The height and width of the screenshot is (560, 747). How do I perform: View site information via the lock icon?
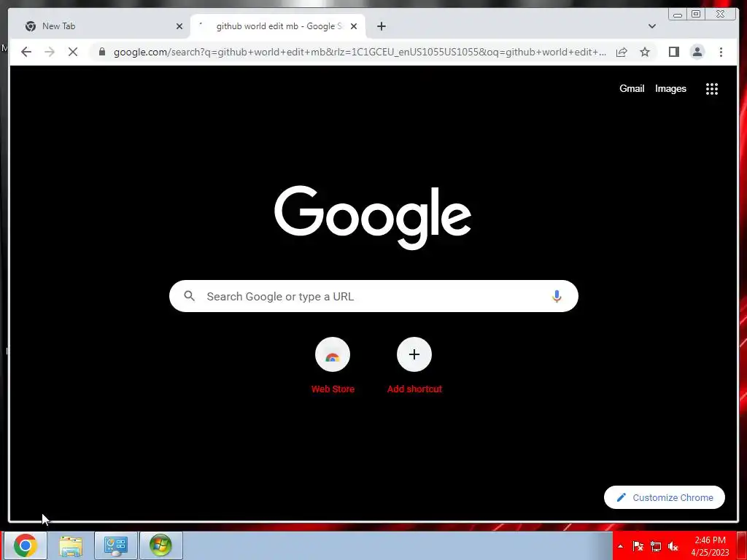pos(102,52)
